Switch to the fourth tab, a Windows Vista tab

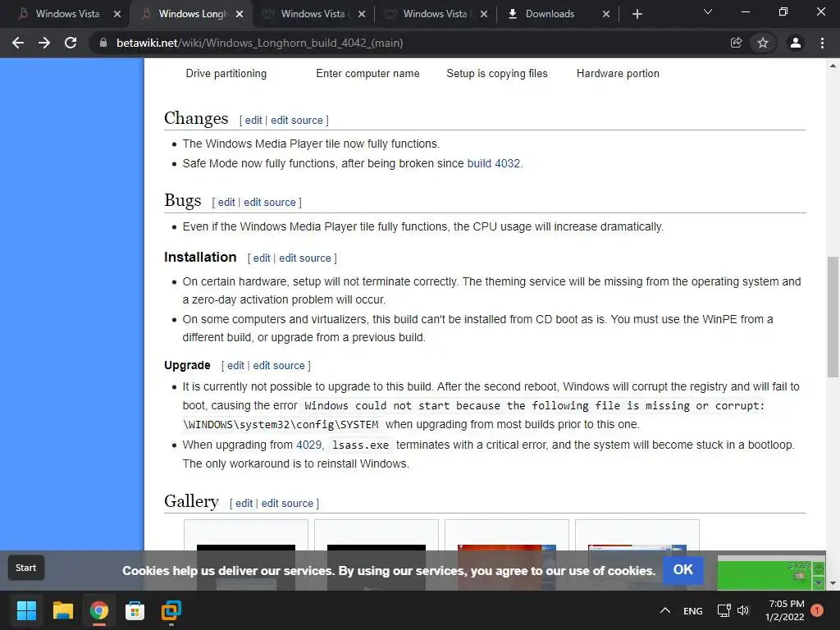(435, 14)
